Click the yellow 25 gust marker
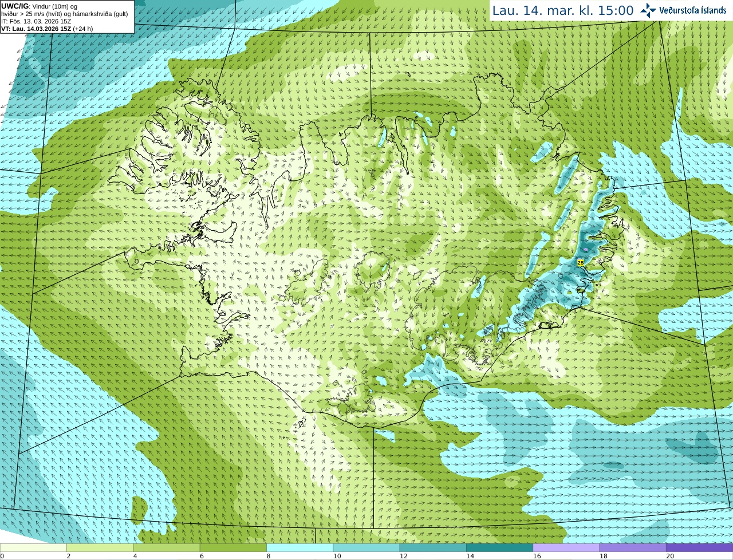733x560 pixels. [581, 262]
